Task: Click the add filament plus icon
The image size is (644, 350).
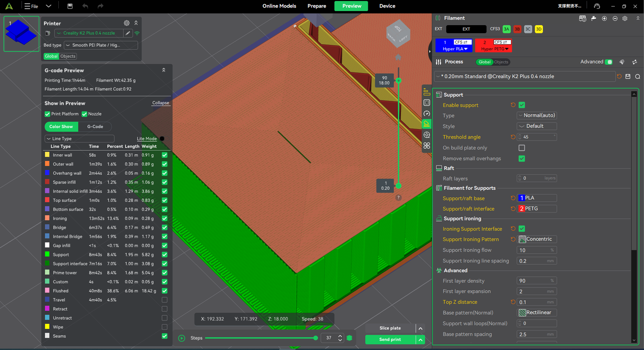Action: pos(605,18)
